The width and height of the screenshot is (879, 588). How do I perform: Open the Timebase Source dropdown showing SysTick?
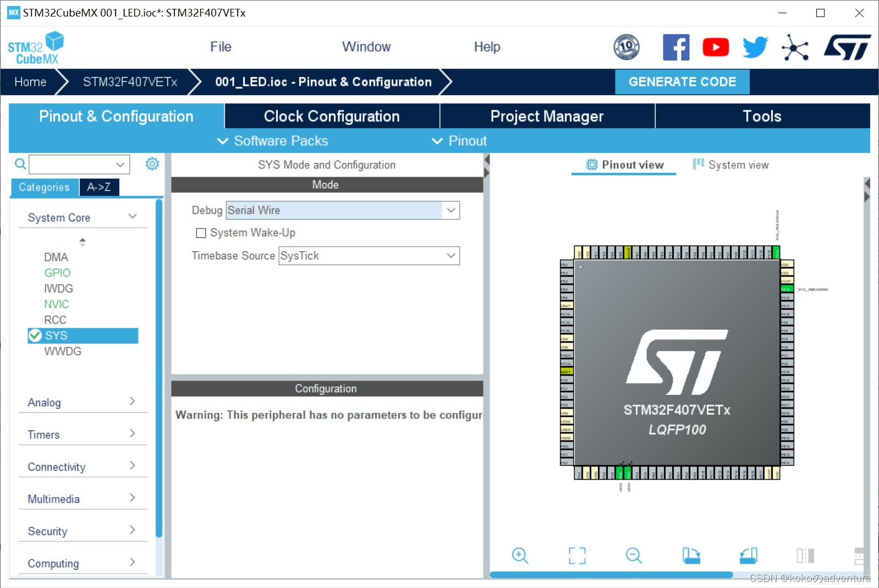click(451, 256)
